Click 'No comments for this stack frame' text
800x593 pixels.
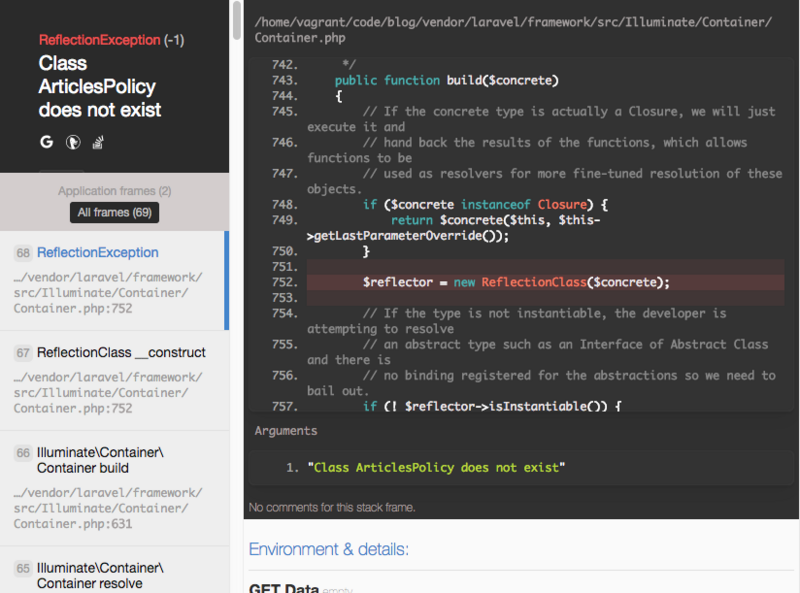coord(332,507)
